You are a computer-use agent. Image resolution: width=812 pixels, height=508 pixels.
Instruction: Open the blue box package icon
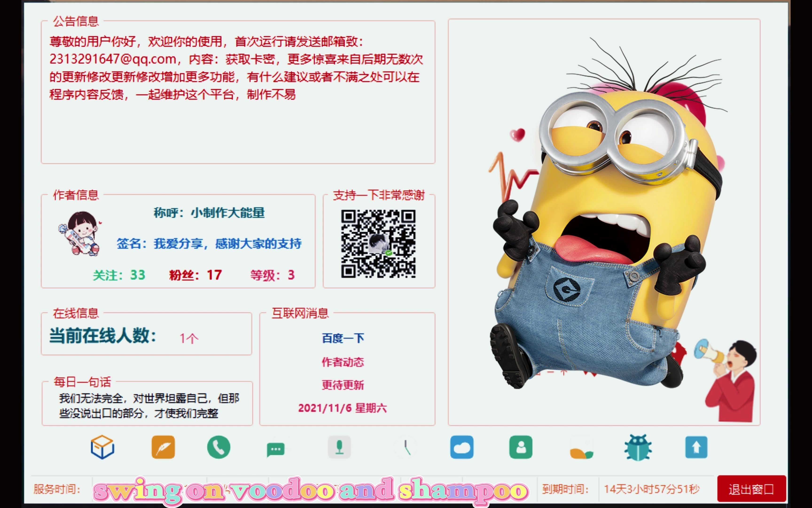click(x=102, y=447)
